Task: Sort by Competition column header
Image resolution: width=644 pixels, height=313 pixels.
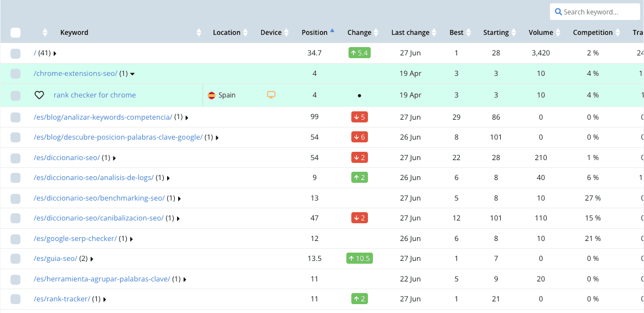Action: (593, 33)
